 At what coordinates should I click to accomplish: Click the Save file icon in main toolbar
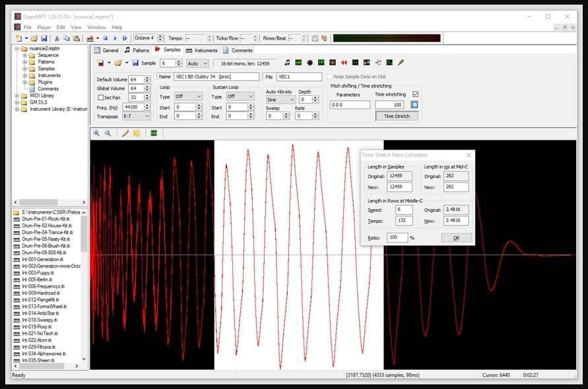coord(44,38)
